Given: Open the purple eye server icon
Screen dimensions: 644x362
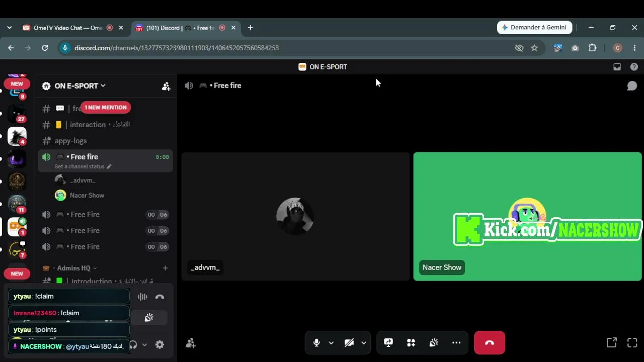Looking at the screenshot, I should click(x=17, y=159).
